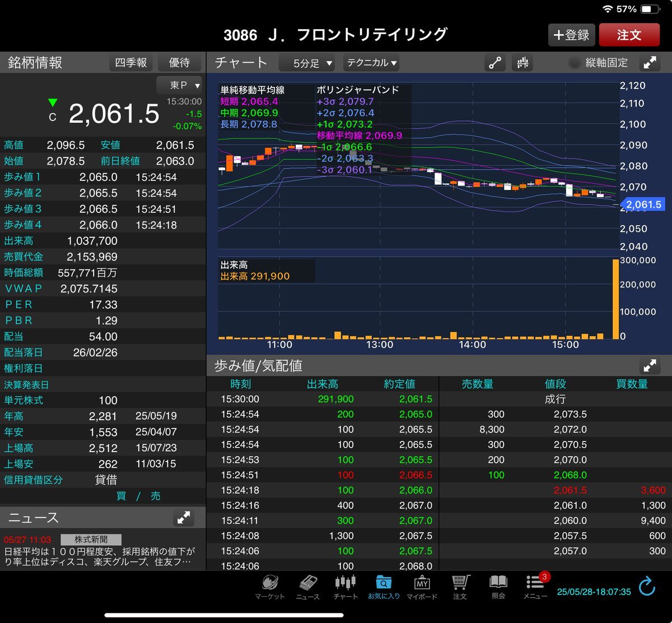Tap the 出来高 291,900 chart legend
This screenshot has height=623, width=672.
[255, 276]
